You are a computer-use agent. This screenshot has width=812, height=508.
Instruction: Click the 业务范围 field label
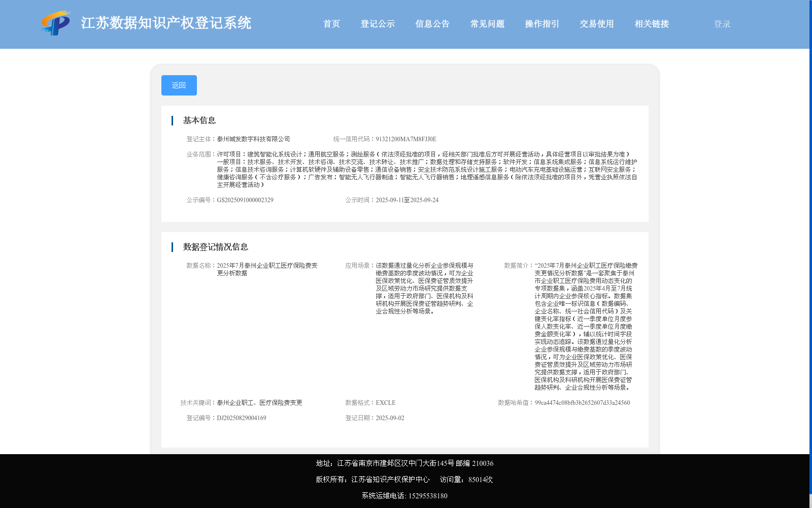click(200, 154)
